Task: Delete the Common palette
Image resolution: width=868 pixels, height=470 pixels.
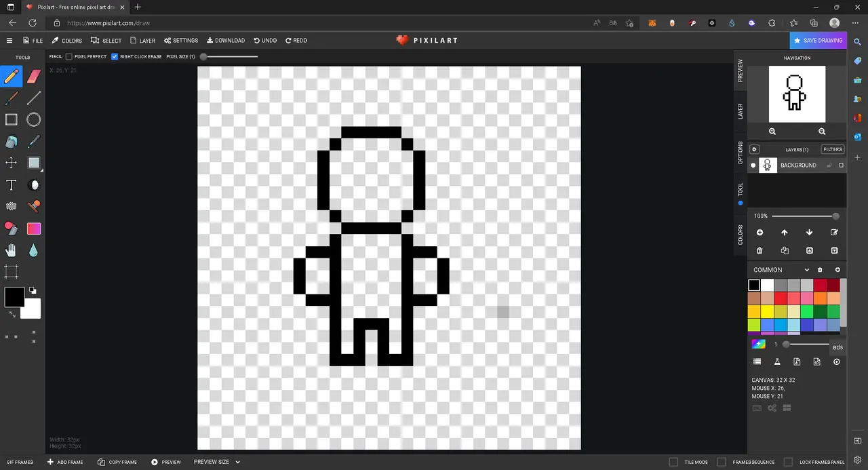Action: click(x=820, y=270)
